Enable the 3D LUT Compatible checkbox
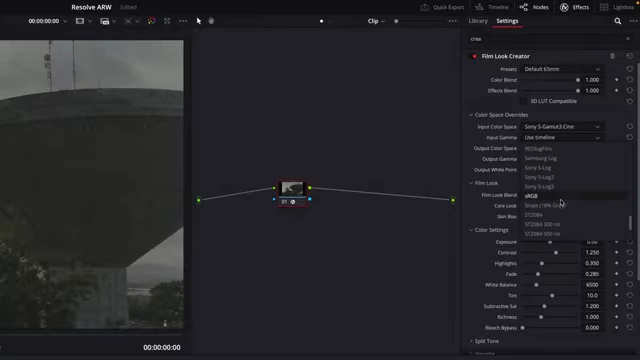The width and height of the screenshot is (640, 360). (x=523, y=101)
